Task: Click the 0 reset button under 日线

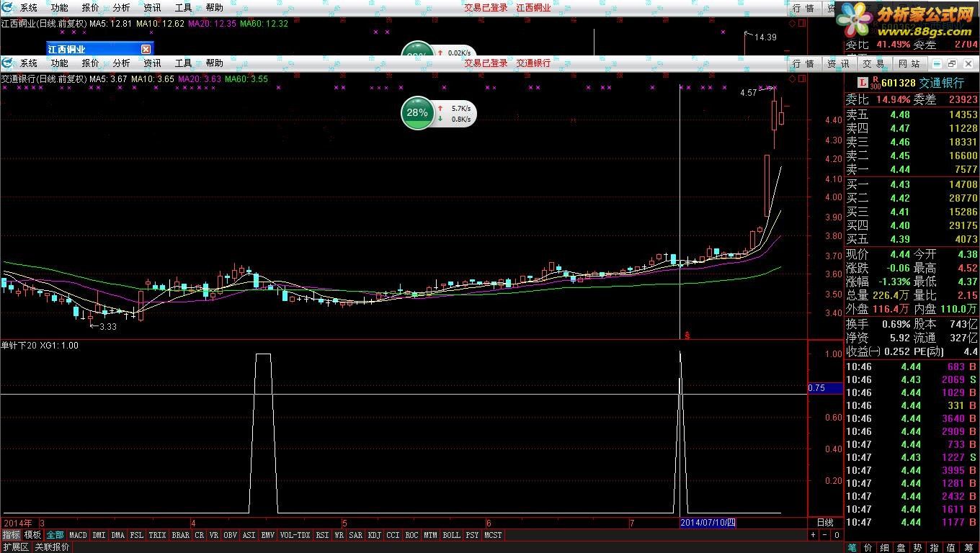Action: (837, 535)
